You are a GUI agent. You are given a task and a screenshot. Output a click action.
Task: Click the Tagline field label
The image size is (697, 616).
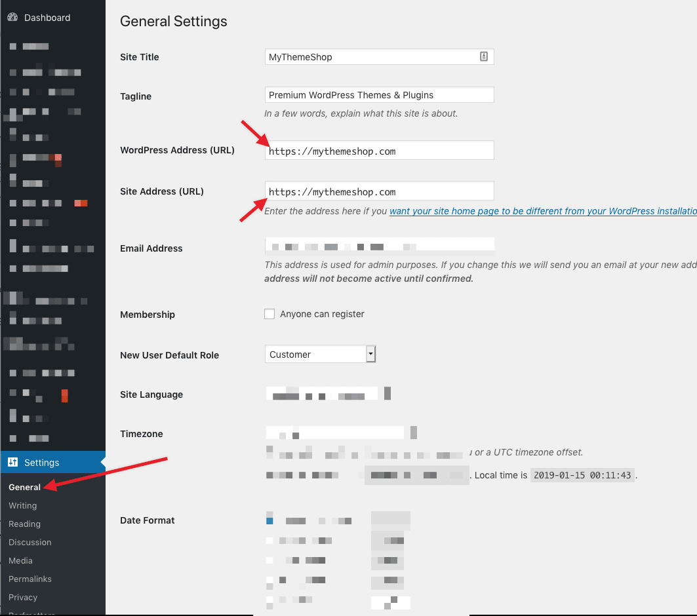(x=136, y=96)
